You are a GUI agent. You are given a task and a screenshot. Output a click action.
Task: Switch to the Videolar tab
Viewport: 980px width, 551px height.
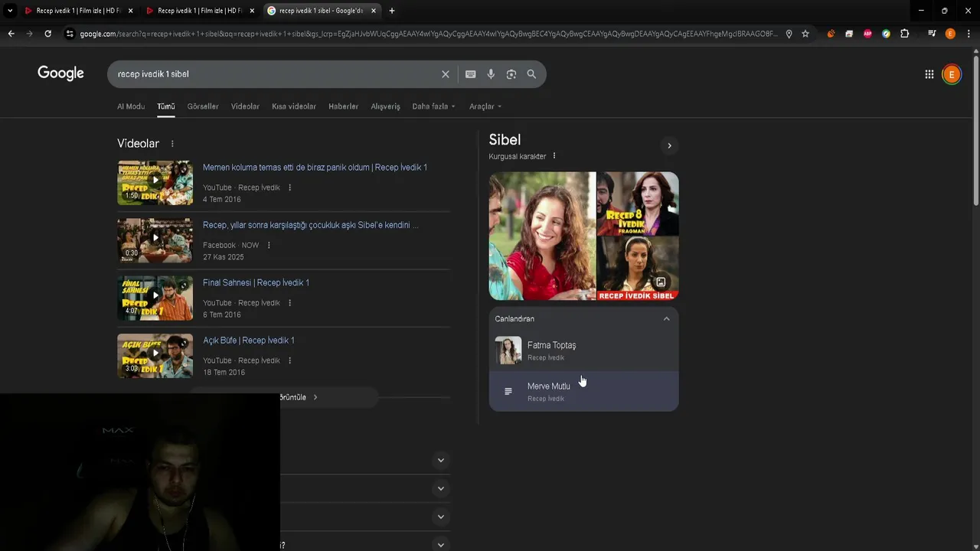click(x=245, y=106)
